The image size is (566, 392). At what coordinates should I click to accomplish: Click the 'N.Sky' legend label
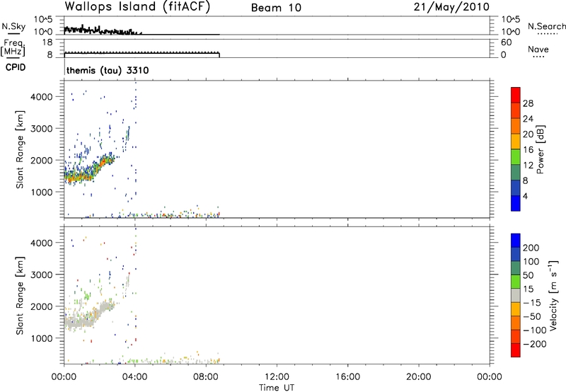[13, 26]
